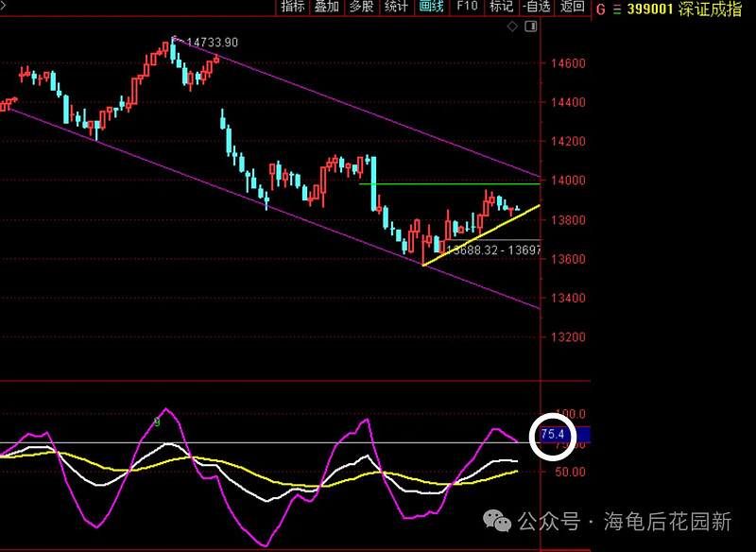
Task: Select the yellow rising trendline
Action: [x=481, y=235]
